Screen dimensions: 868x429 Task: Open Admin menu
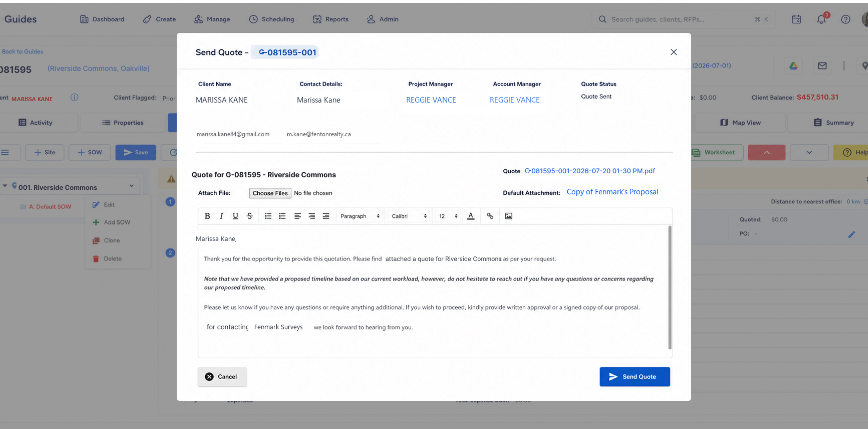click(382, 19)
